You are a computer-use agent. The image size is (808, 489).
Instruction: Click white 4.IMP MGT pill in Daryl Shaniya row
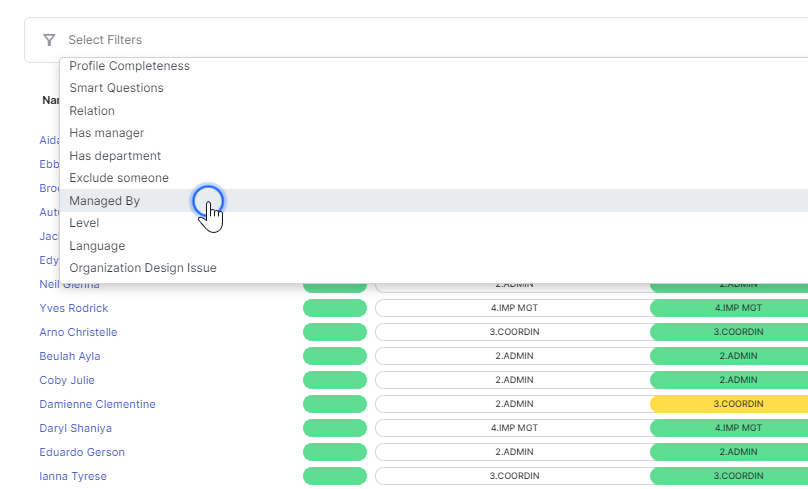(x=513, y=428)
